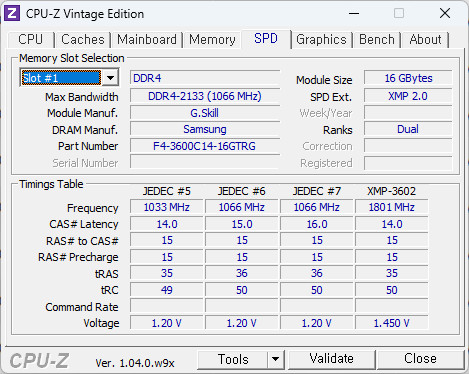Click the Module Size value 16 GBytes
The width and height of the screenshot is (469, 374).
tap(408, 78)
